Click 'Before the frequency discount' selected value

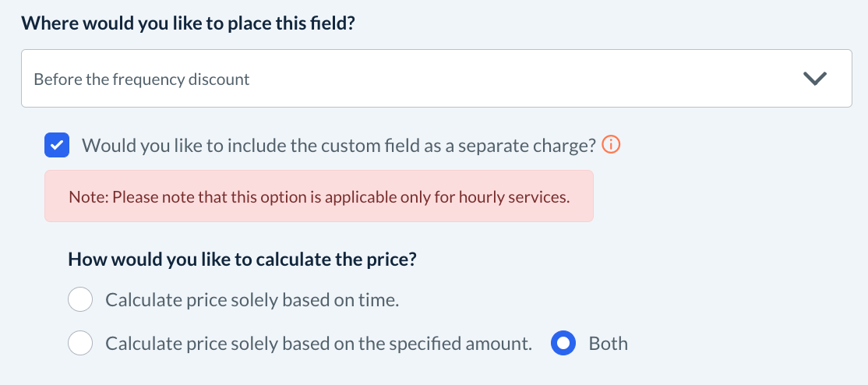(x=142, y=79)
